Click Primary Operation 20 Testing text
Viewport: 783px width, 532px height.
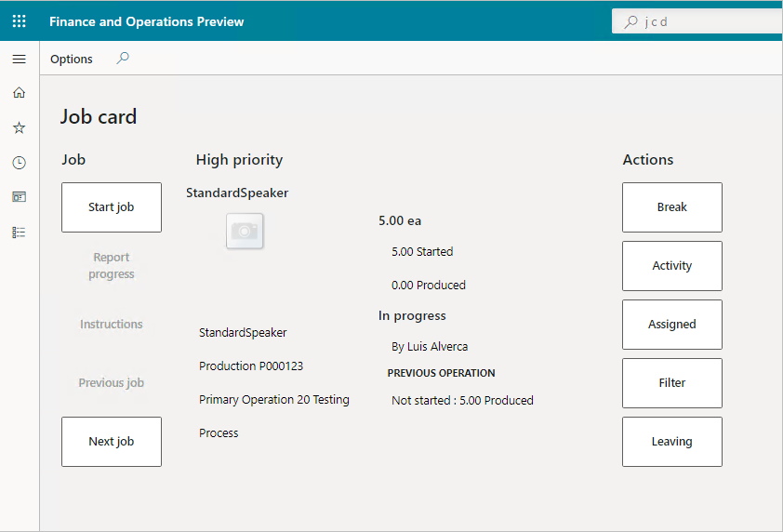tap(274, 400)
